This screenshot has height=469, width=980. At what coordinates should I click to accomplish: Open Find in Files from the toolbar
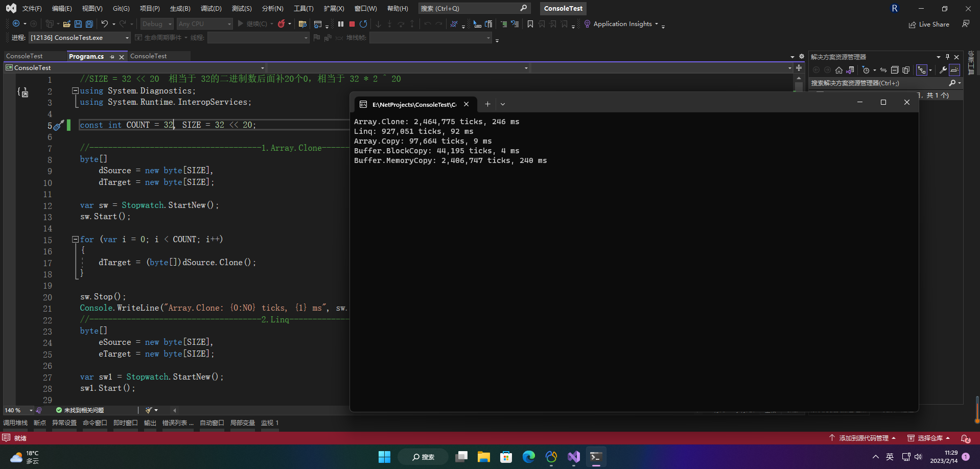coord(302,24)
